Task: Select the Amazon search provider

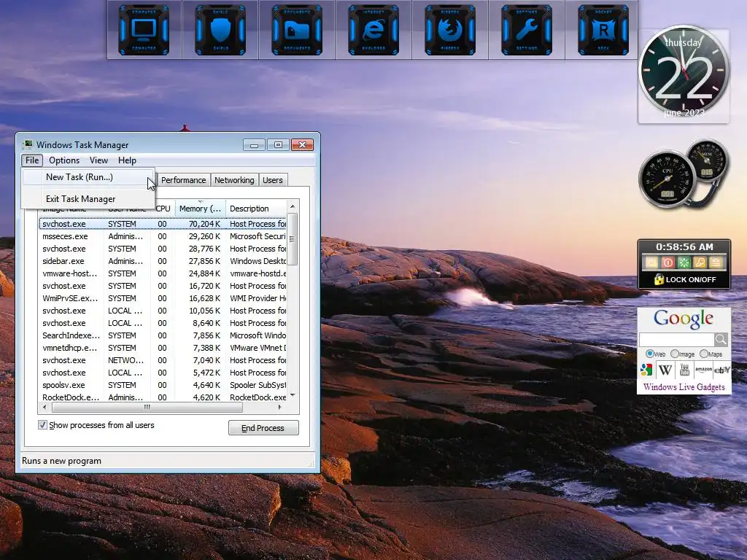Action: pos(703,370)
